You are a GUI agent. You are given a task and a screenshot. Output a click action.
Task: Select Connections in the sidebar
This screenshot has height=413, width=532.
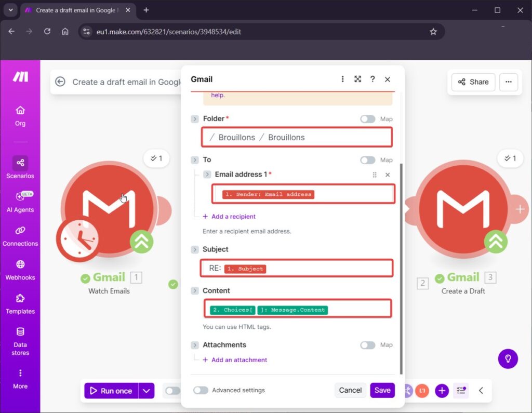[x=20, y=236]
